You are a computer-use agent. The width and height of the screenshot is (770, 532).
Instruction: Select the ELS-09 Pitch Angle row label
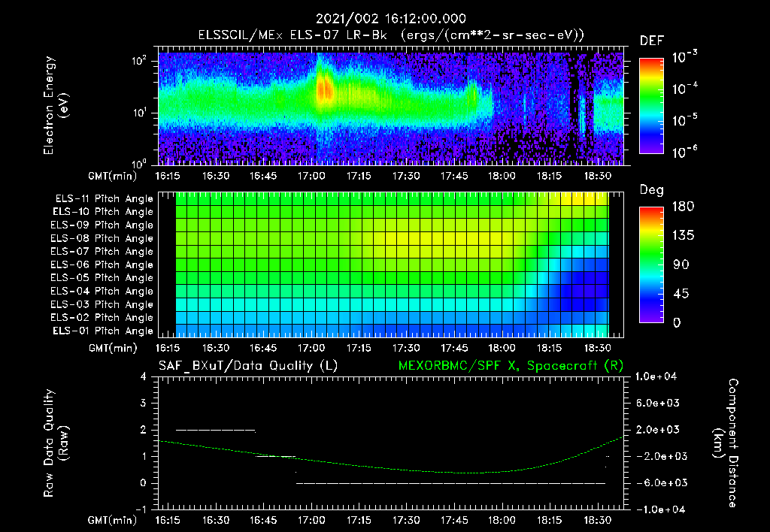coord(102,225)
